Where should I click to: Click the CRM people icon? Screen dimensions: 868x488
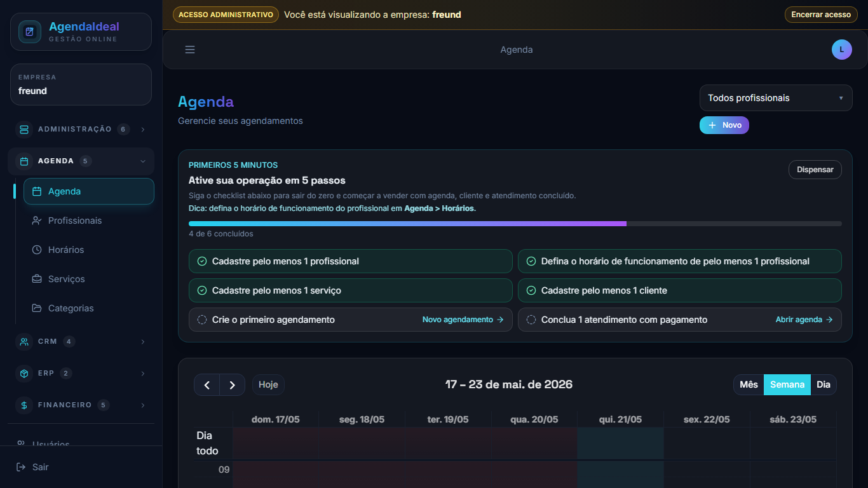pyautogui.click(x=24, y=342)
